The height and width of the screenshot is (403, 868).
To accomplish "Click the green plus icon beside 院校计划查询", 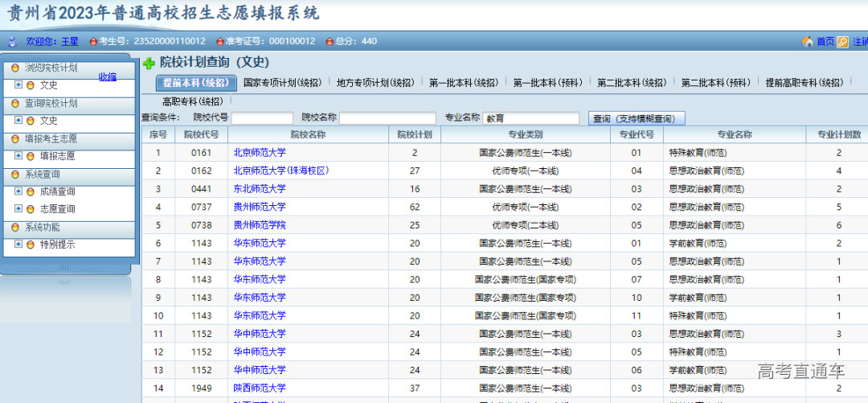I will pos(149,63).
